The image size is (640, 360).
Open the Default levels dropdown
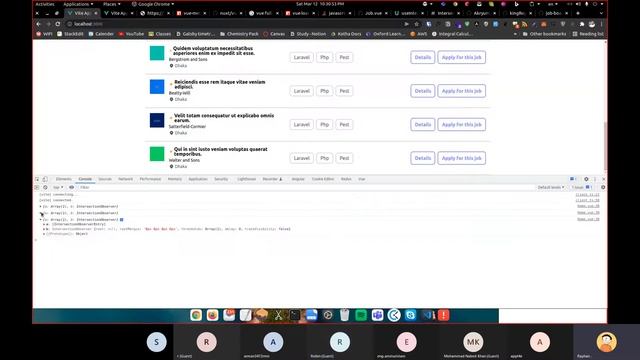551,187
